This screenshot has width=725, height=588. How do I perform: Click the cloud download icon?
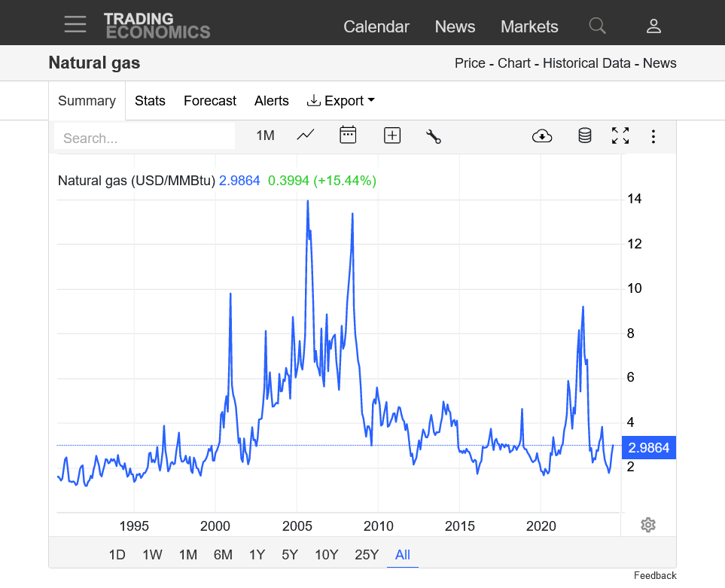pyautogui.click(x=541, y=136)
